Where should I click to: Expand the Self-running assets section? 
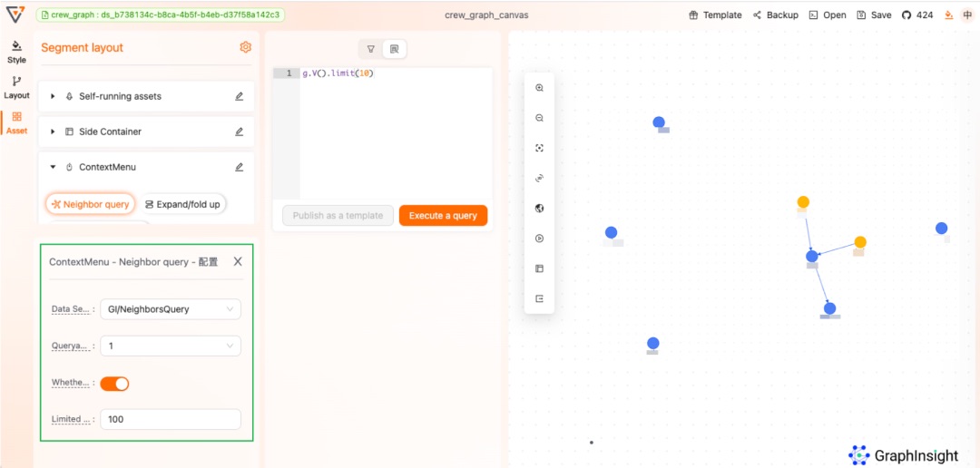(x=53, y=96)
